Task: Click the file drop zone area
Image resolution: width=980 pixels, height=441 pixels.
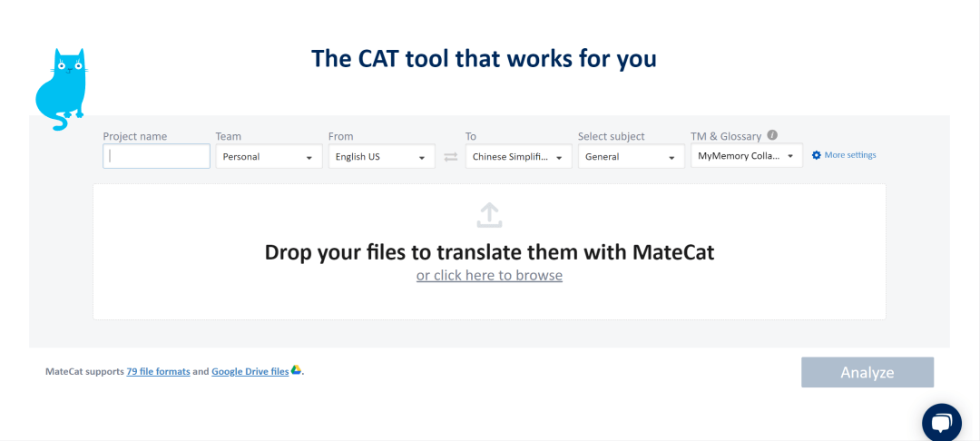Action: [489, 251]
